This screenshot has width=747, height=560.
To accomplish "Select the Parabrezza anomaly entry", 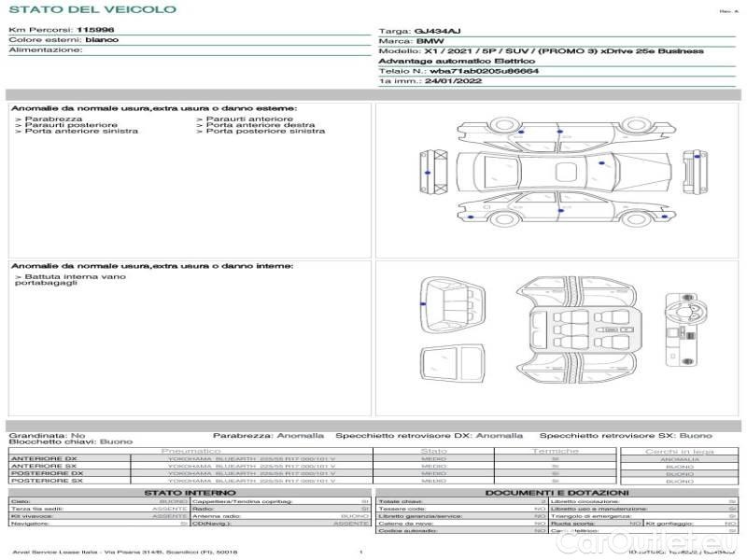I will (52, 119).
